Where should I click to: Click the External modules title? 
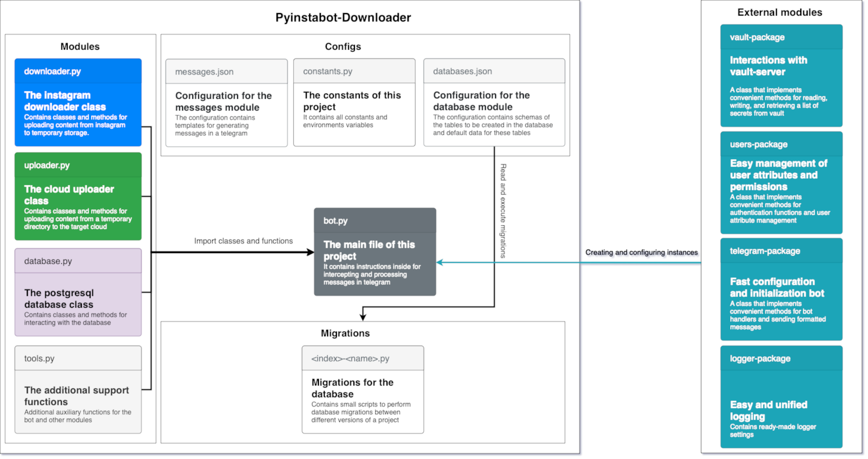(x=779, y=12)
